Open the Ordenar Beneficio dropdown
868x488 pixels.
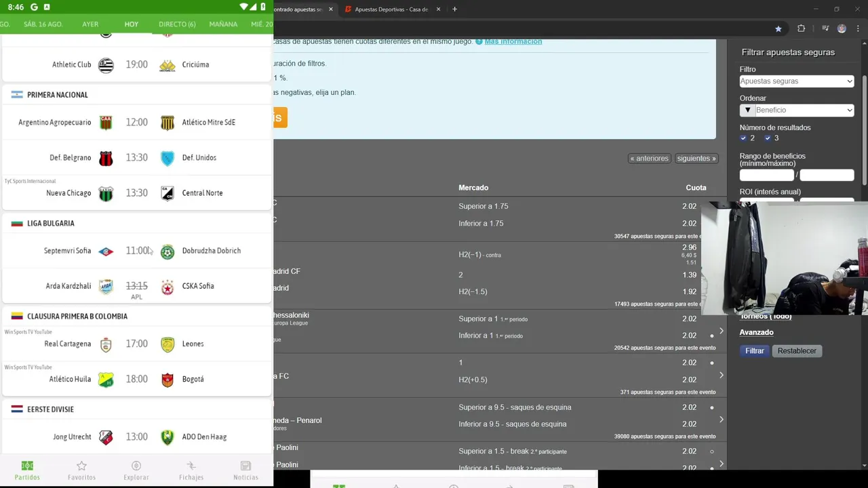804,110
